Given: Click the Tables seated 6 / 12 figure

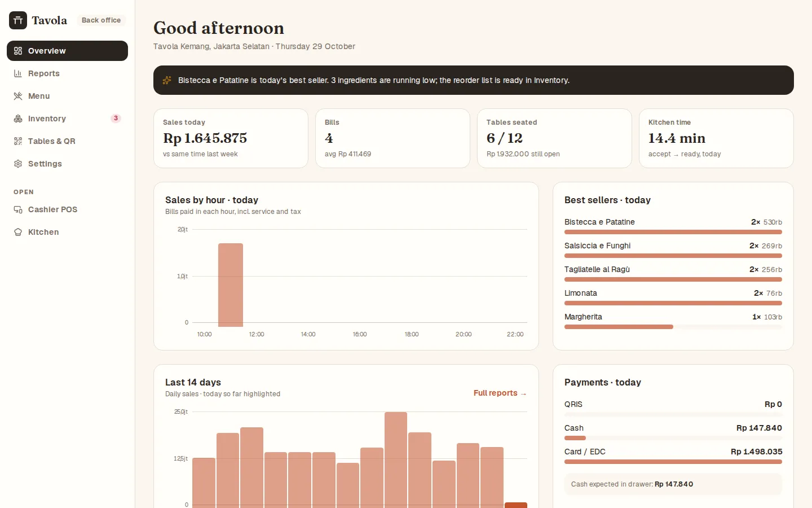Looking at the screenshot, I should [505, 138].
